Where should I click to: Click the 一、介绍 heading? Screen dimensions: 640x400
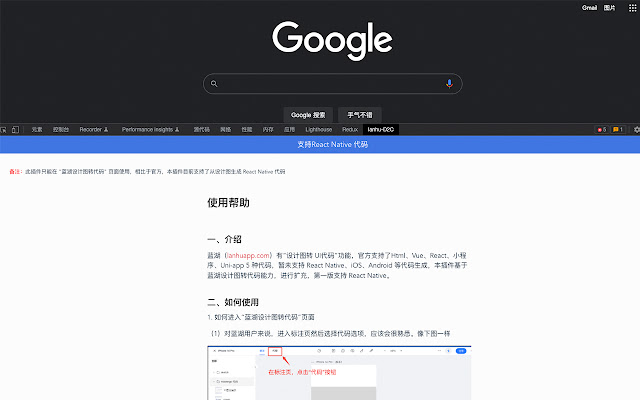point(224,239)
